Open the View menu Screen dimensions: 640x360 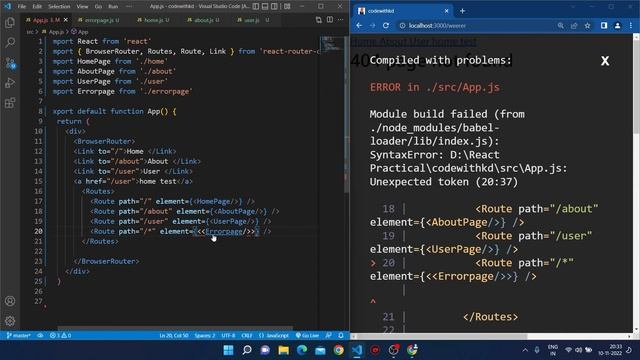[82, 7]
